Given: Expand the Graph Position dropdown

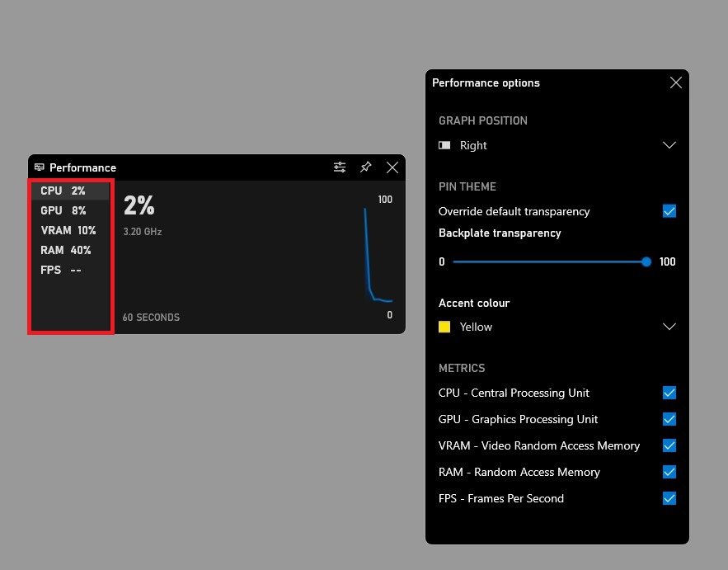Looking at the screenshot, I should point(669,145).
